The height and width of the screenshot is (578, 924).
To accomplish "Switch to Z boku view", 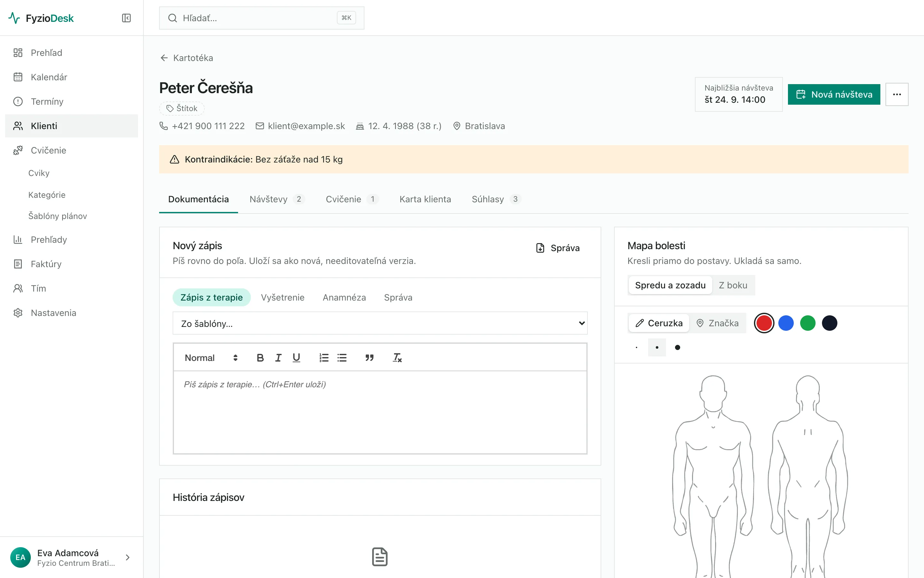I will pyautogui.click(x=733, y=285).
